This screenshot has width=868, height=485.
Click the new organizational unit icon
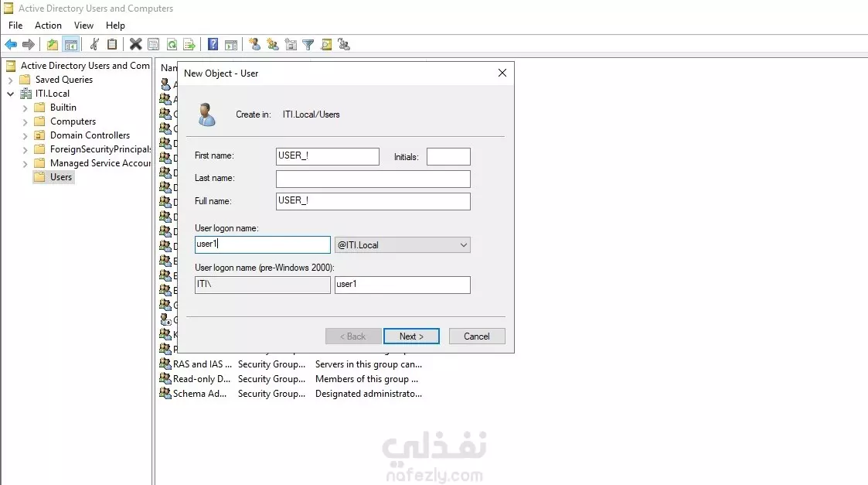tap(291, 44)
